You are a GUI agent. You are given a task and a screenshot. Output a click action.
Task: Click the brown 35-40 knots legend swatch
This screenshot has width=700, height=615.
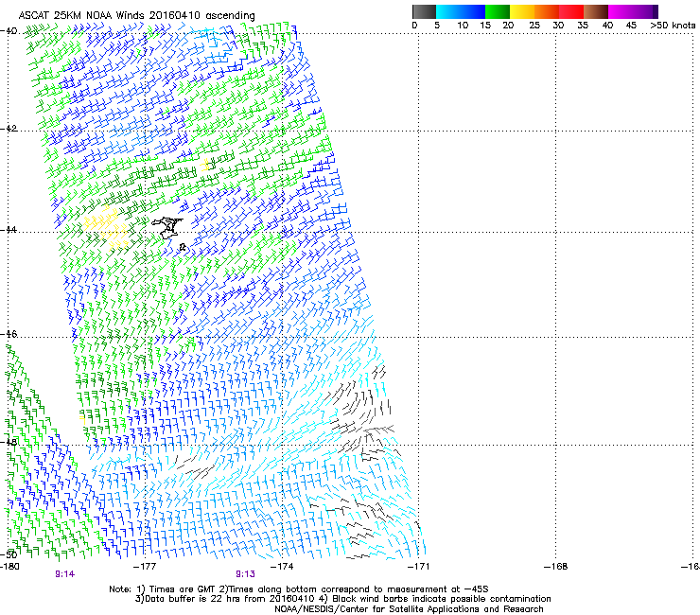[x=596, y=11]
